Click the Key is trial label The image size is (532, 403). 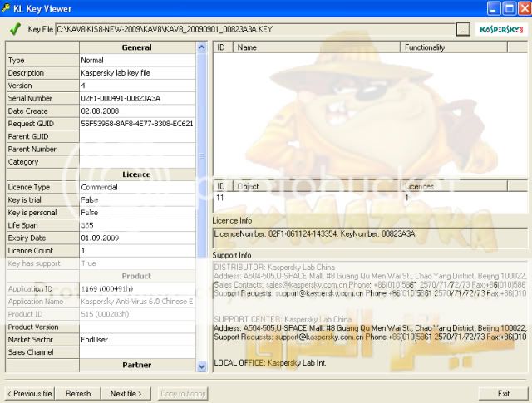pyautogui.click(x=24, y=199)
